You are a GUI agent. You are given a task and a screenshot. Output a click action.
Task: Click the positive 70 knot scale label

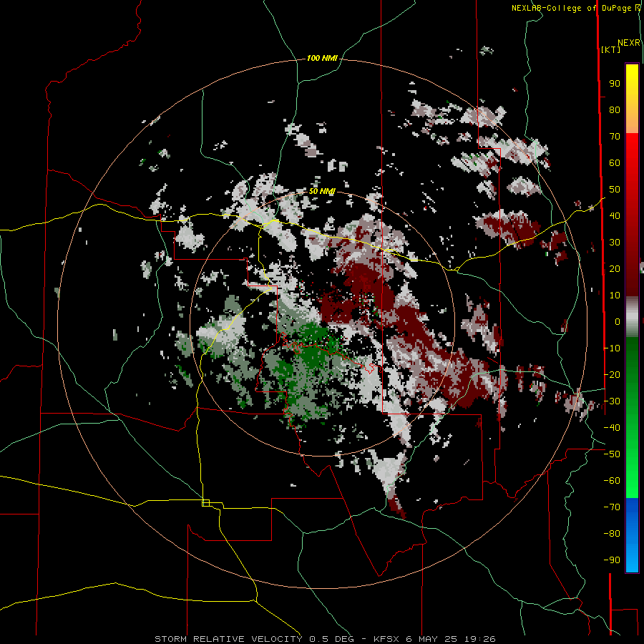click(x=615, y=137)
